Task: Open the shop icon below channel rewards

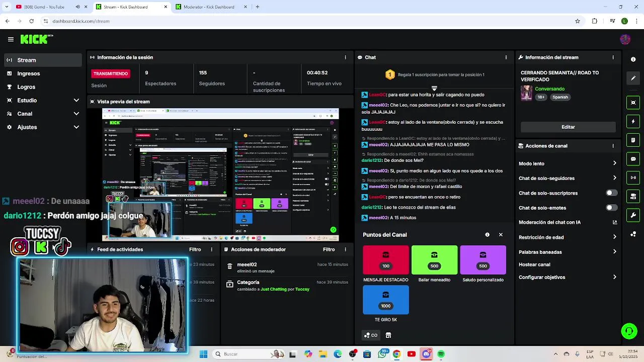Action: pyautogui.click(x=388, y=335)
